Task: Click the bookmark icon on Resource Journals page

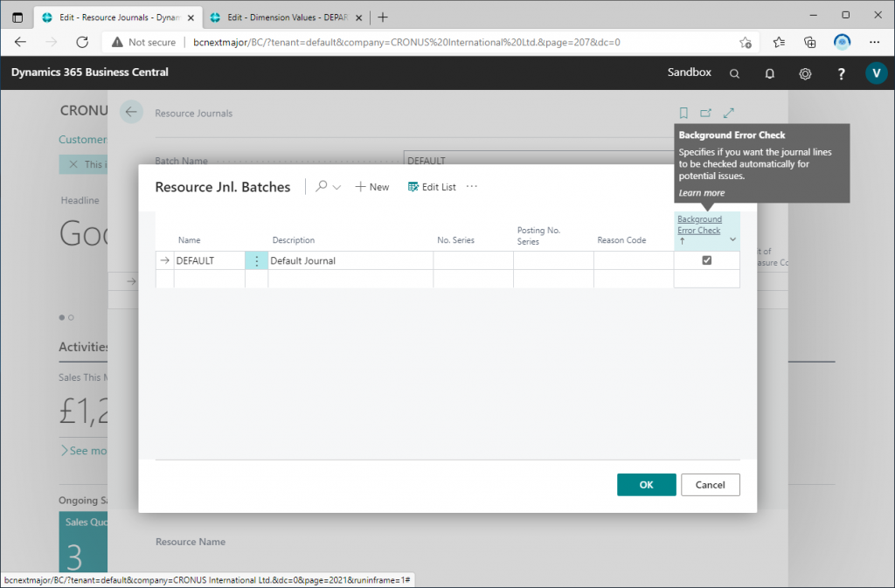Action: pyautogui.click(x=683, y=113)
